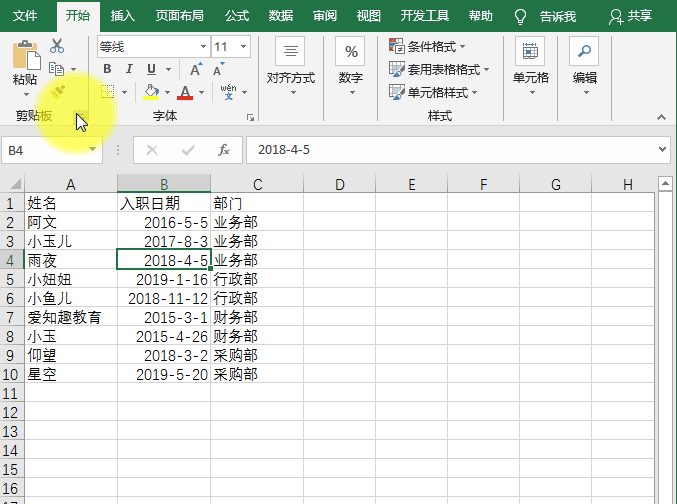Click the Paste clipboard icon
This screenshot has height=504, width=677.
tap(26, 55)
